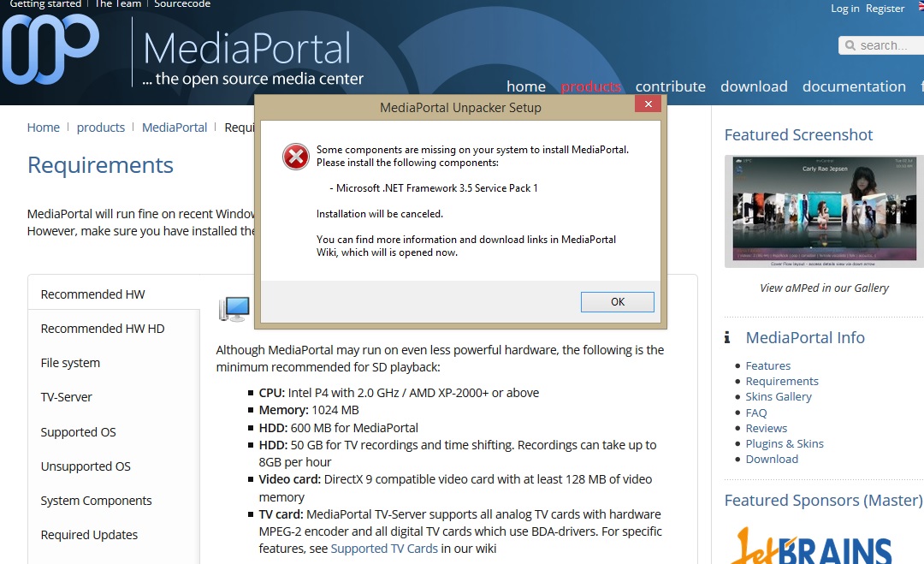
Task: Open Features in MediaPortal Info
Action: coord(767,365)
